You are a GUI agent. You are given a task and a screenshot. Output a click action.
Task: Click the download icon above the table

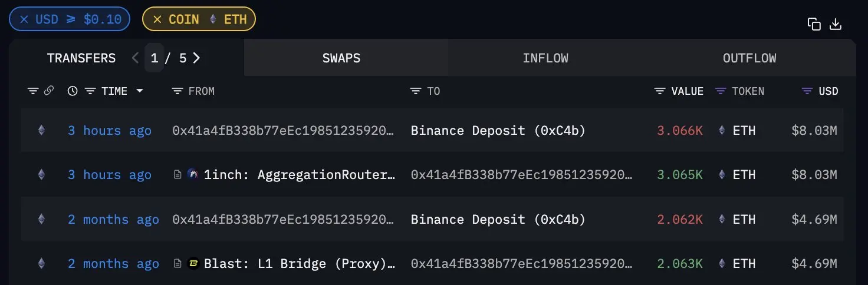tap(836, 24)
